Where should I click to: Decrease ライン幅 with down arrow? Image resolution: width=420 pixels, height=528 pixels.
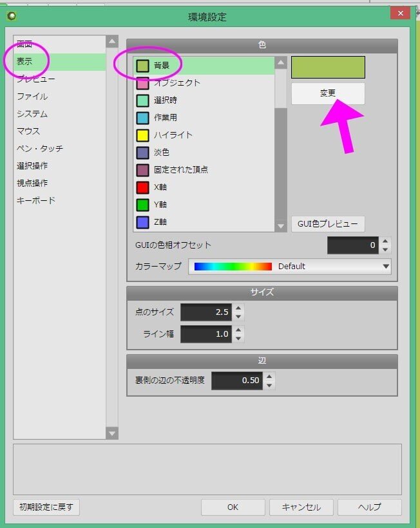coord(238,339)
